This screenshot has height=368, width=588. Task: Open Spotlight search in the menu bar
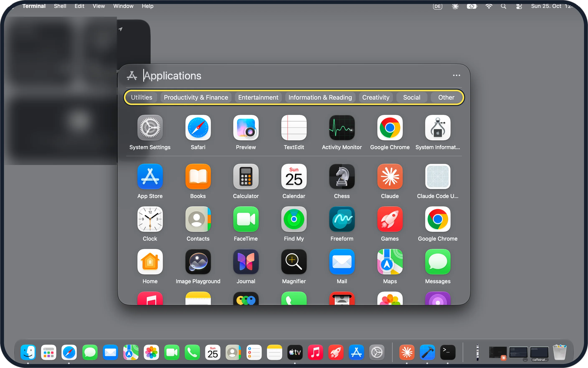click(503, 6)
